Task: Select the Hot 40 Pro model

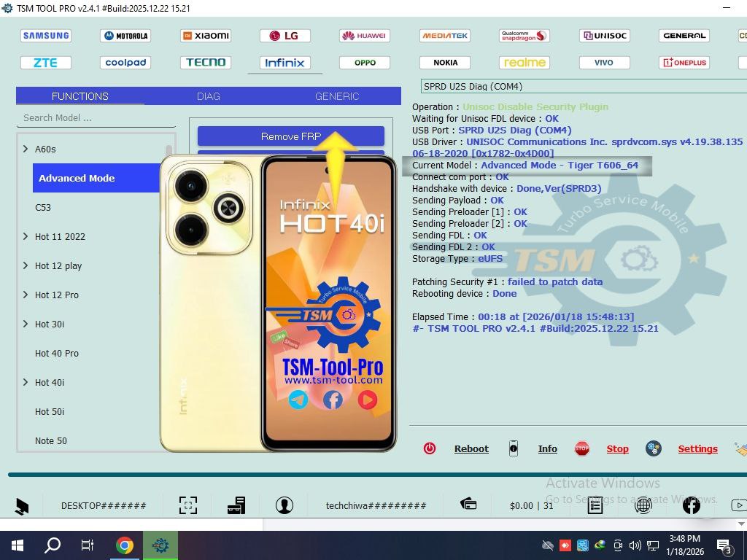Action: pyautogui.click(x=57, y=354)
